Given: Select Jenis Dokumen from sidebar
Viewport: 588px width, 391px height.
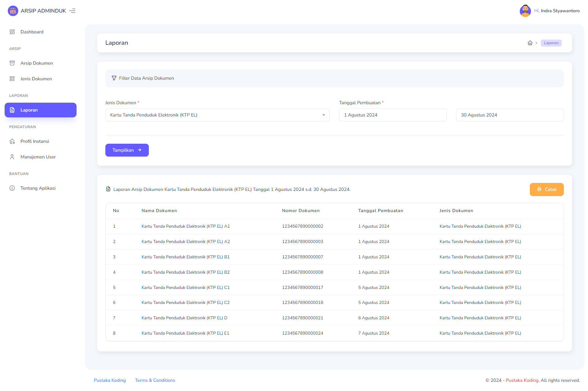Looking at the screenshot, I should [36, 78].
